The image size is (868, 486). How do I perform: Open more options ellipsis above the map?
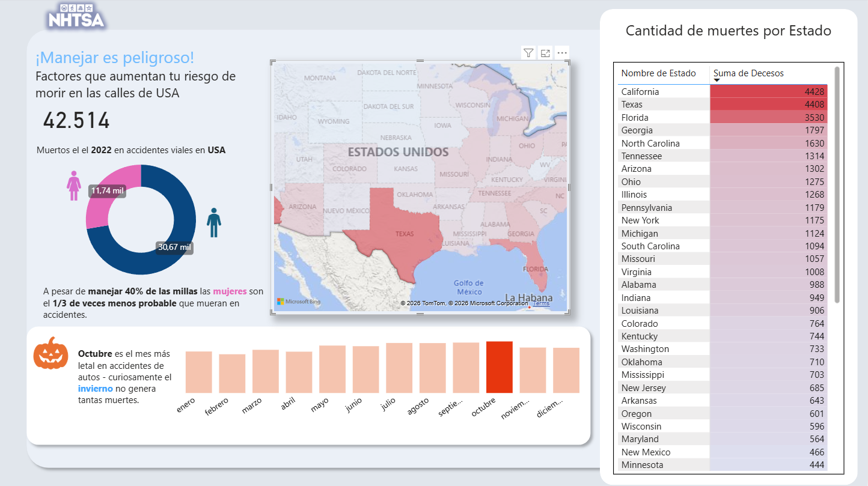pos(562,53)
